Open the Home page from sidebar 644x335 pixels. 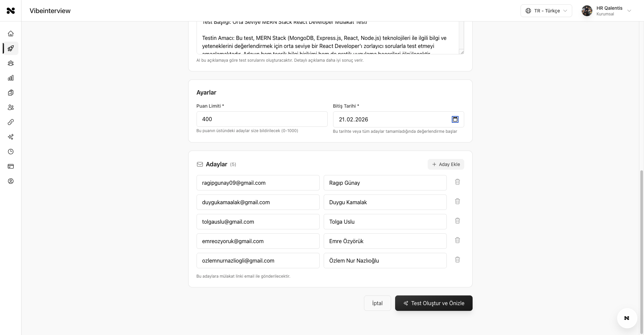click(11, 34)
